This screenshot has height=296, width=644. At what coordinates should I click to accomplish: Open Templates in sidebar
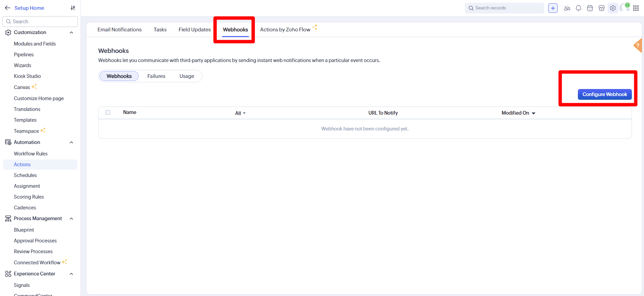click(x=25, y=120)
